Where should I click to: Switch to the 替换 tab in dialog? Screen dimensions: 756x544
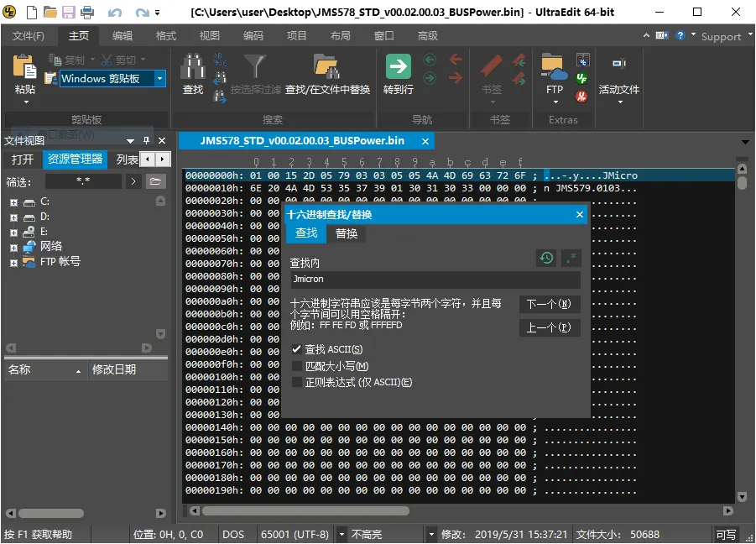(x=346, y=233)
